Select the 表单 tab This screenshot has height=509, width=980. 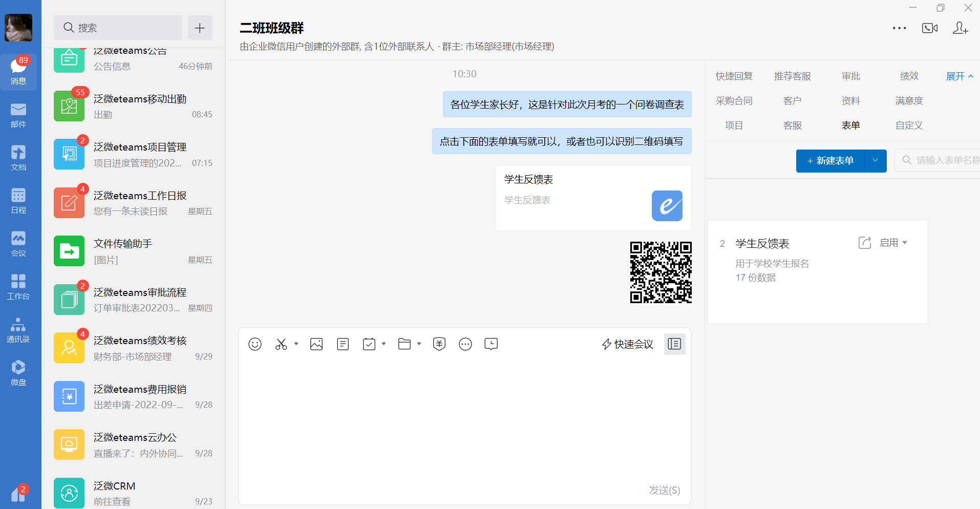pyautogui.click(x=851, y=125)
